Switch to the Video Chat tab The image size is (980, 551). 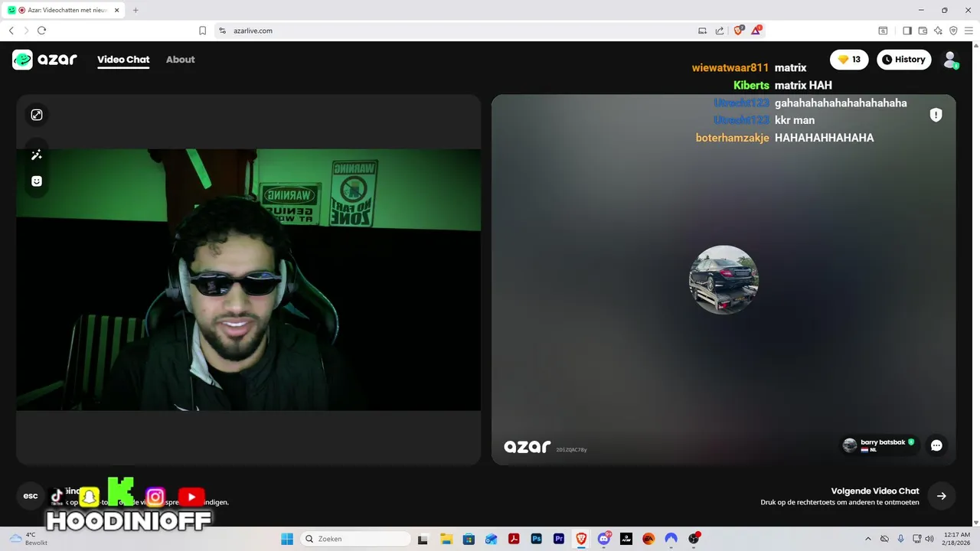(x=123, y=60)
